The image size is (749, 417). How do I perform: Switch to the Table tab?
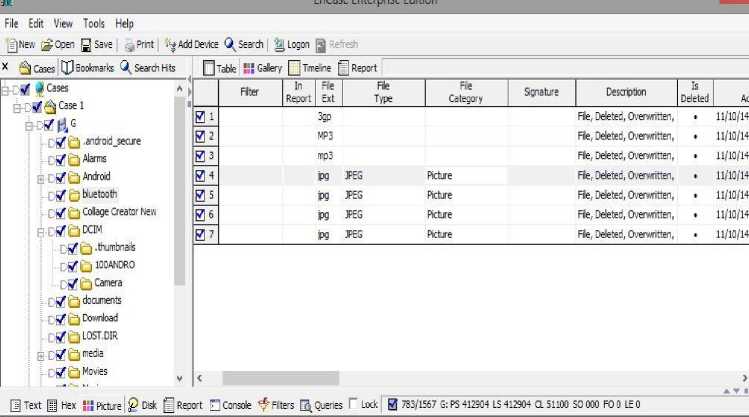pos(220,68)
